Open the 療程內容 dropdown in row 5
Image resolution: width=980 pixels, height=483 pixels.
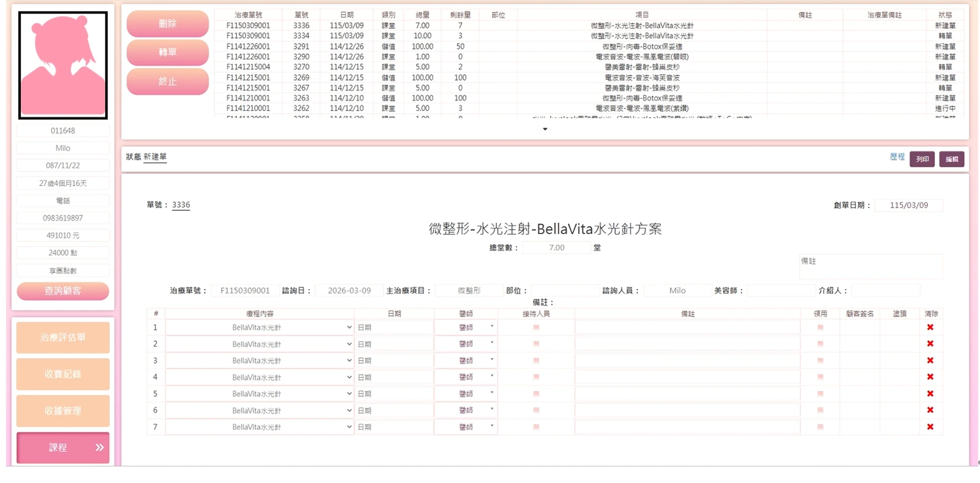click(x=260, y=394)
